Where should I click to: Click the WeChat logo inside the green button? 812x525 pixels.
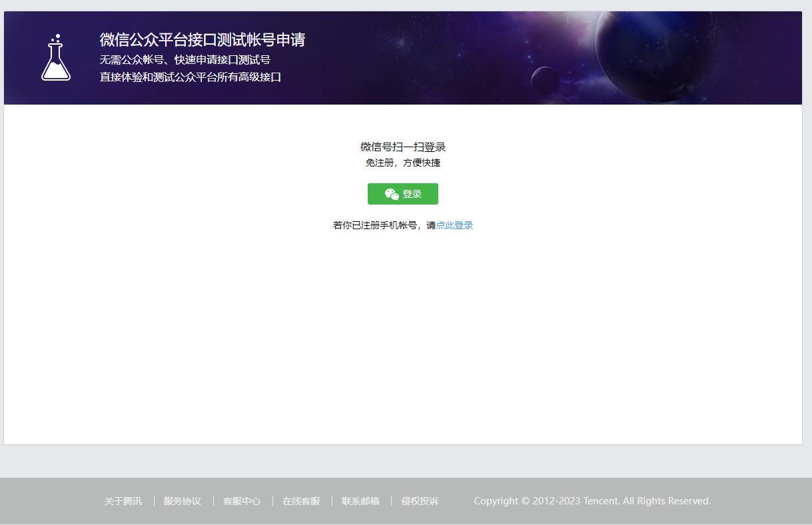(x=392, y=194)
